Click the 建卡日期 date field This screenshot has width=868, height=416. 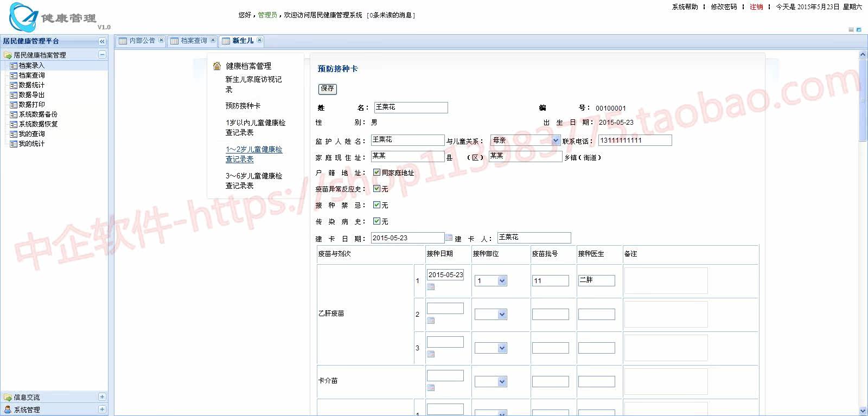407,238
